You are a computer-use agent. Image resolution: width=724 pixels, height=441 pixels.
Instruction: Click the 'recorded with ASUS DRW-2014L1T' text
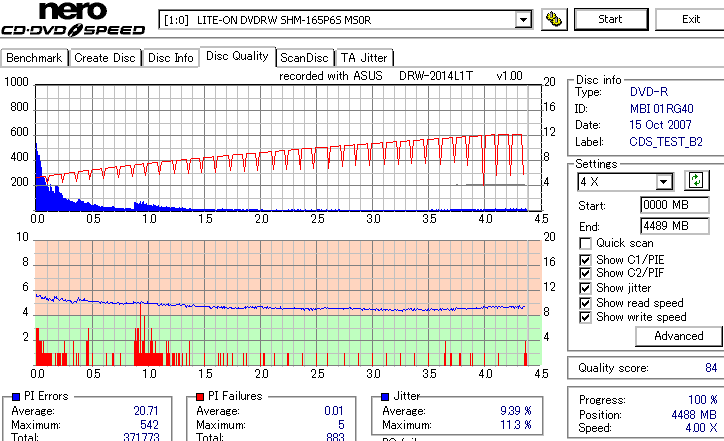click(376, 76)
